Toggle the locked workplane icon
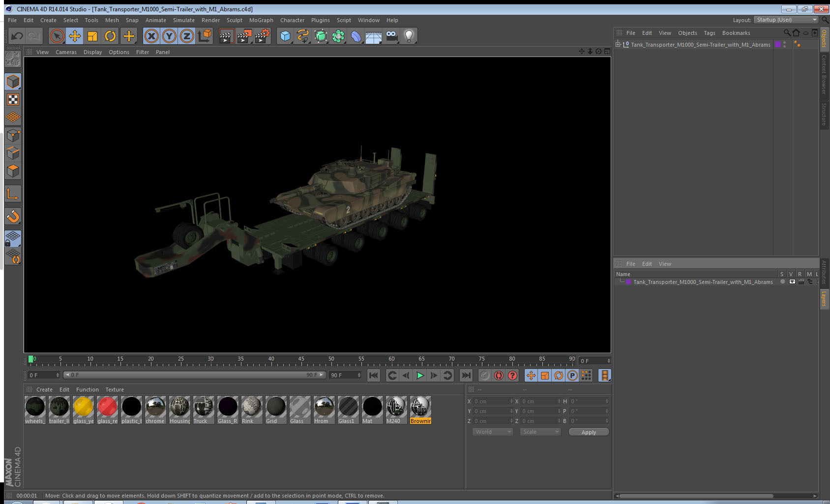The width and height of the screenshot is (830, 504). [13, 239]
